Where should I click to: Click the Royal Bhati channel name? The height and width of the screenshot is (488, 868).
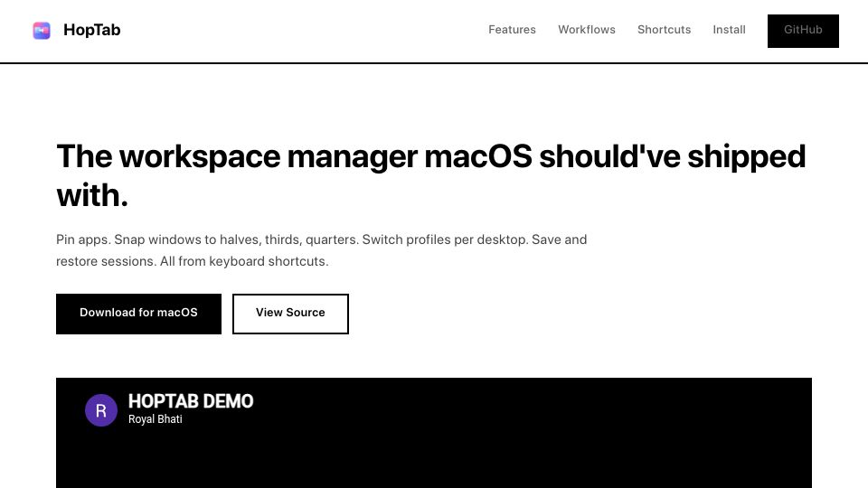coord(155,419)
